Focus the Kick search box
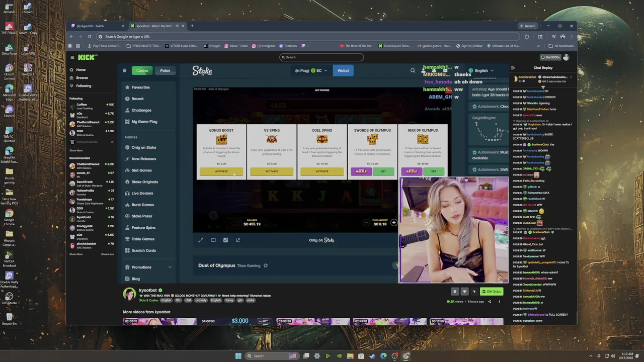The height and width of the screenshot is (362, 644). 321,57
